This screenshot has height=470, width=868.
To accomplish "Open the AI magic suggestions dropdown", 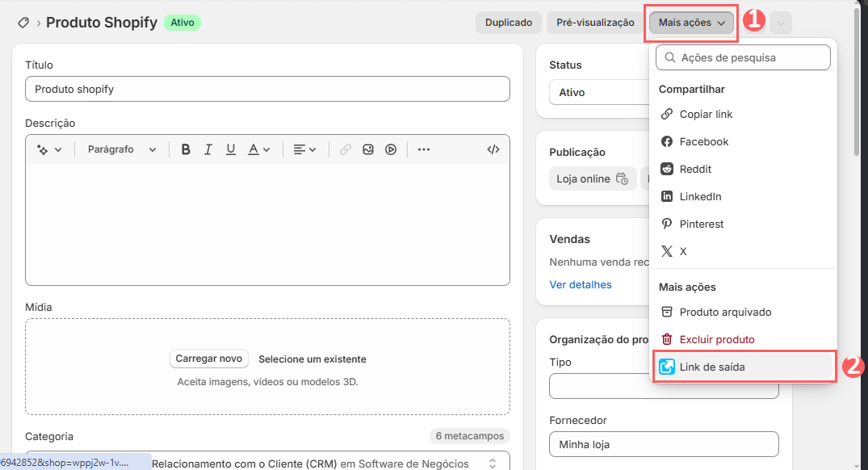I will click(x=48, y=149).
